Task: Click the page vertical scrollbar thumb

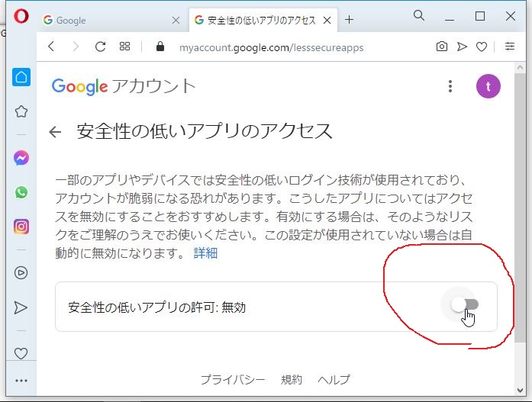Action: click(520, 207)
